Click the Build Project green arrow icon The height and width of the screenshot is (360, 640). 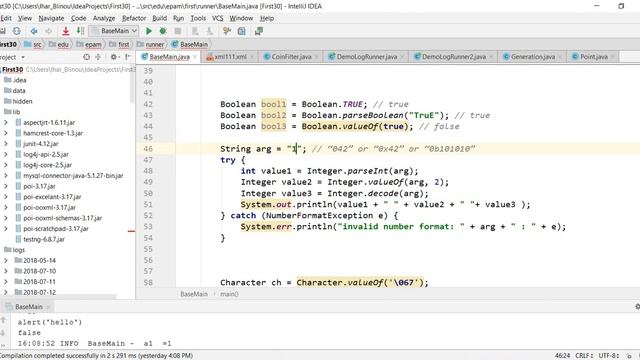(x=80, y=31)
